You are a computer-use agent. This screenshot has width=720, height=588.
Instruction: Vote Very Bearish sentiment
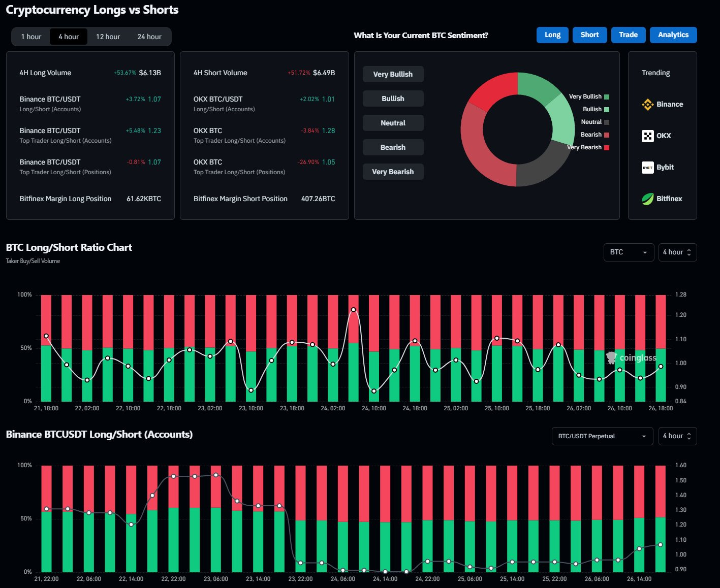[x=393, y=172]
